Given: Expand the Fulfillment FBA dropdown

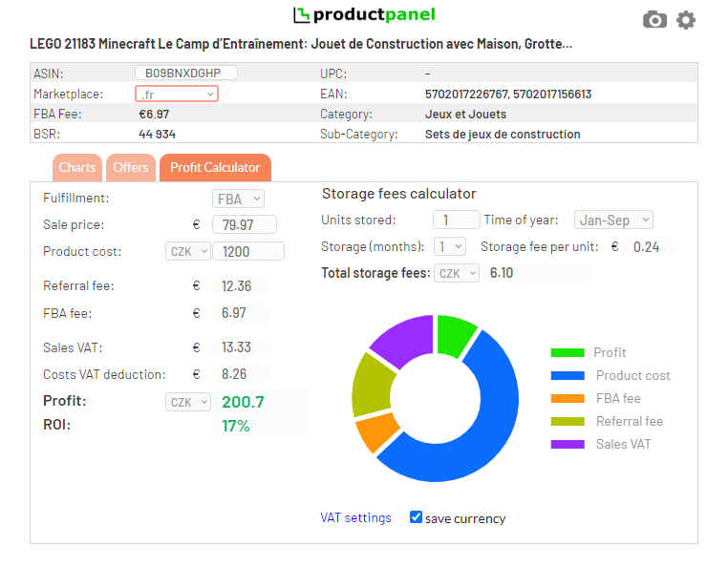Looking at the screenshot, I should coord(238,199).
